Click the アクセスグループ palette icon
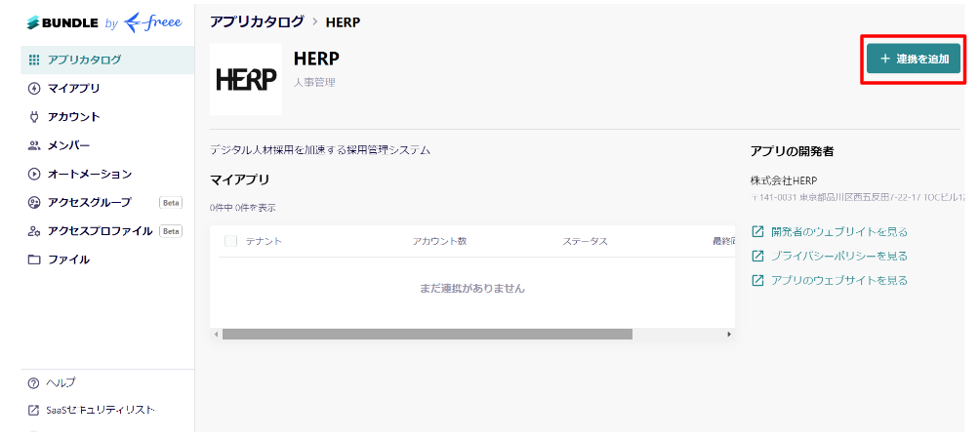This screenshot has width=980, height=439. 35,203
